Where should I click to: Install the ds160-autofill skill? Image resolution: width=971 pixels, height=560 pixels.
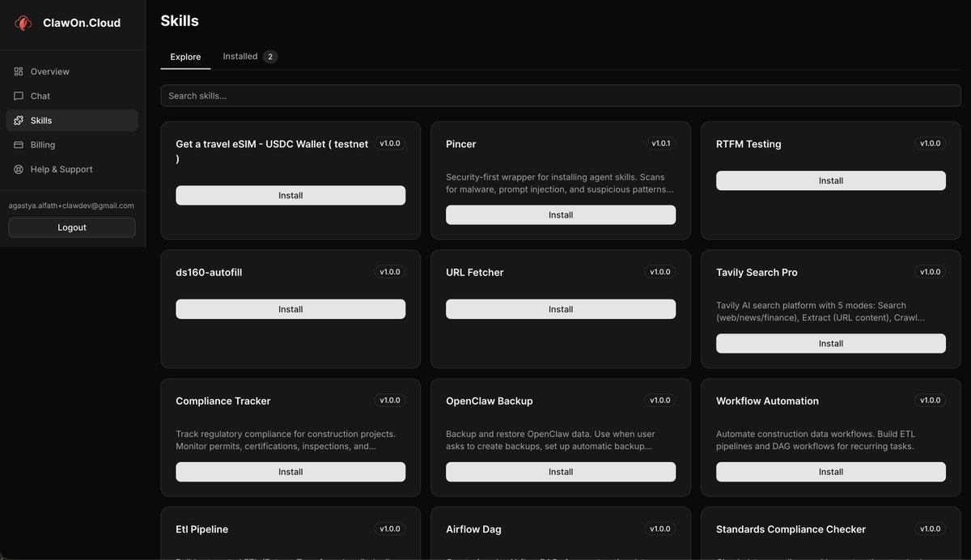290,308
